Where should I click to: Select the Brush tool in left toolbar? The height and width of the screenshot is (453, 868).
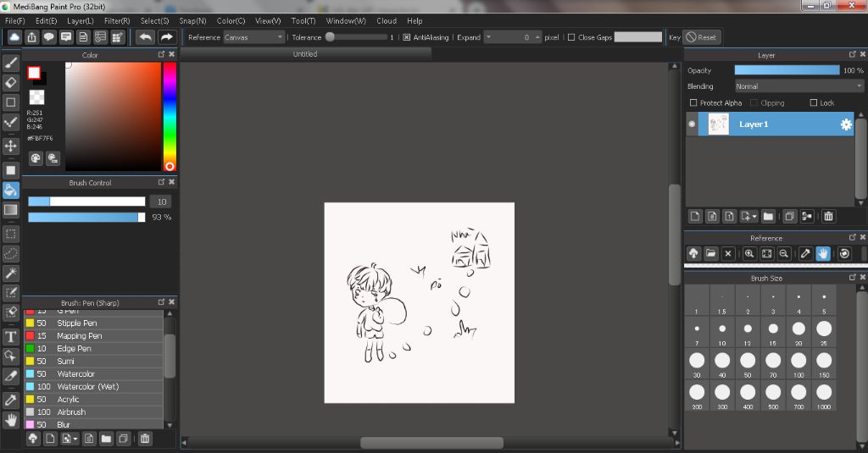[10, 63]
